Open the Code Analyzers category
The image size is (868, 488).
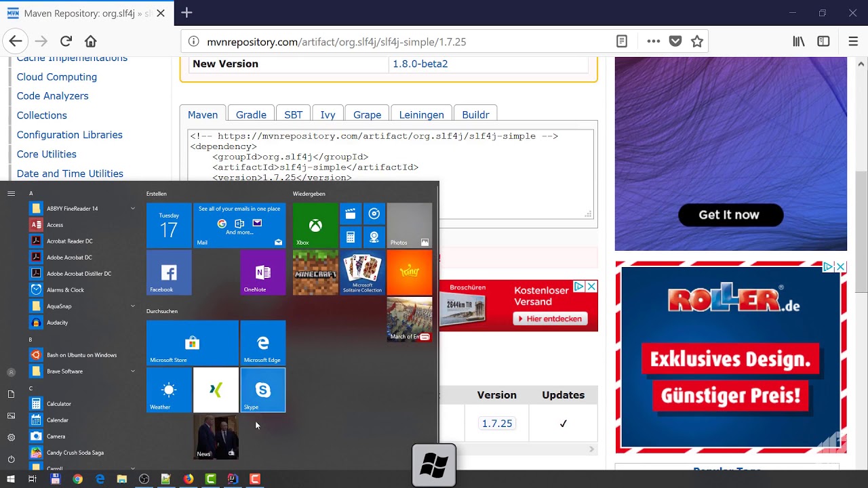[53, 96]
